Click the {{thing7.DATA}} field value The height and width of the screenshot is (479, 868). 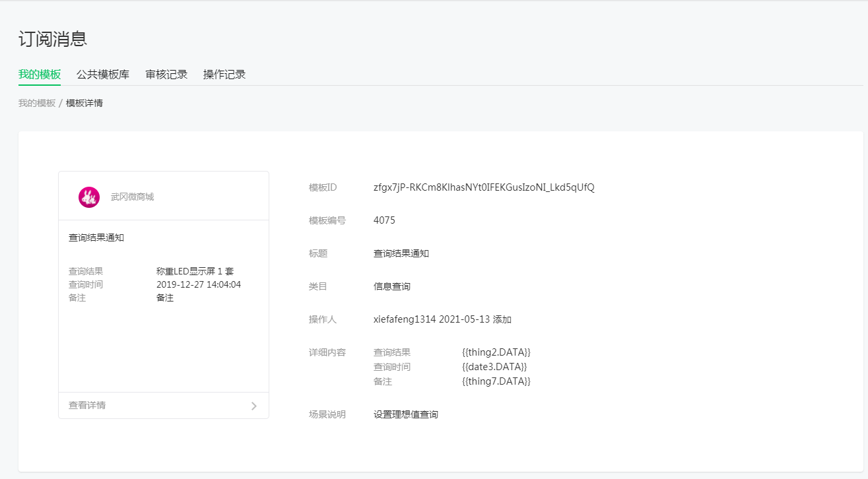(496, 381)
